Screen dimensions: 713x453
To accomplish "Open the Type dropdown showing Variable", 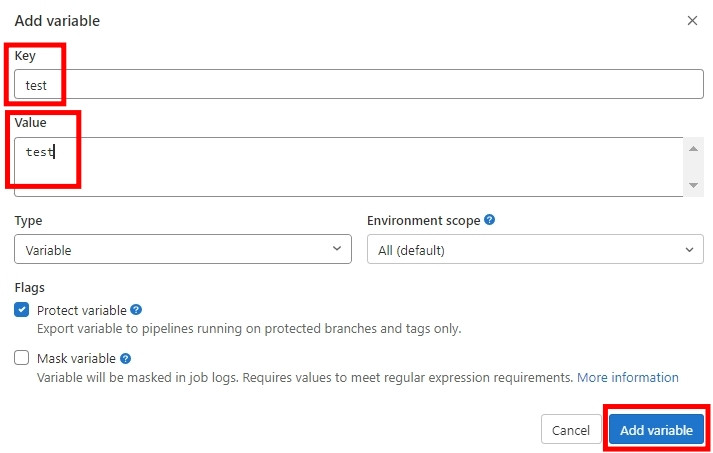I will pyautogui.click(x=183, y=250).
